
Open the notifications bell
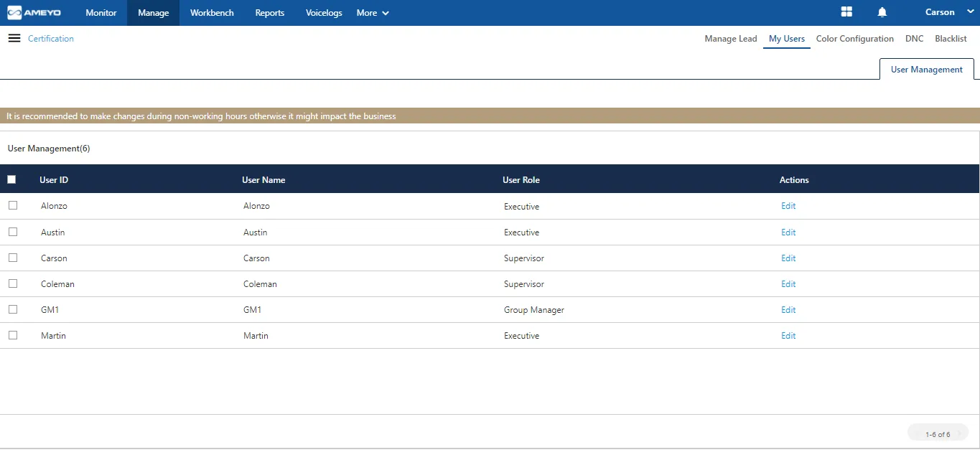click(882, 12)
